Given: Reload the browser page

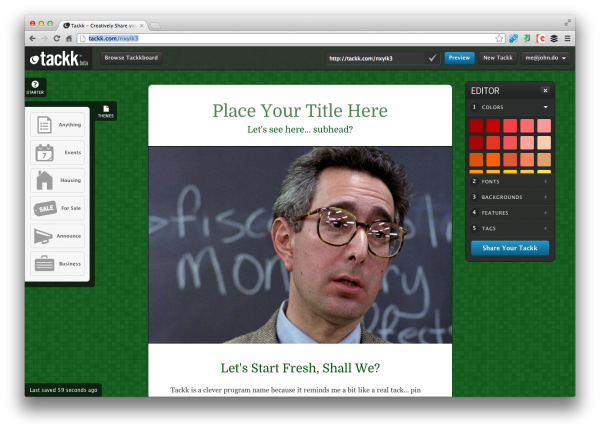Looking at the screenshot, I should click(x=57, y=38).
